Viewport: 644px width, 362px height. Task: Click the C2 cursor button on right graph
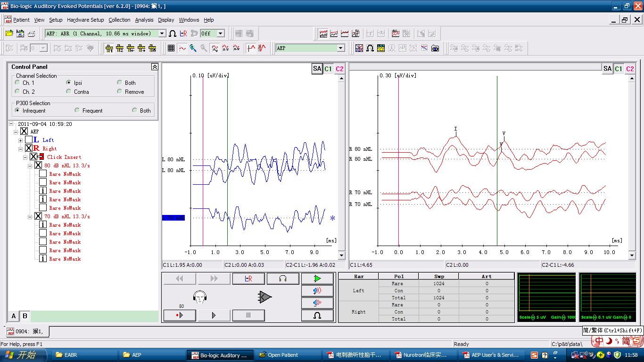pyautogui.click(x=630, y=69)
